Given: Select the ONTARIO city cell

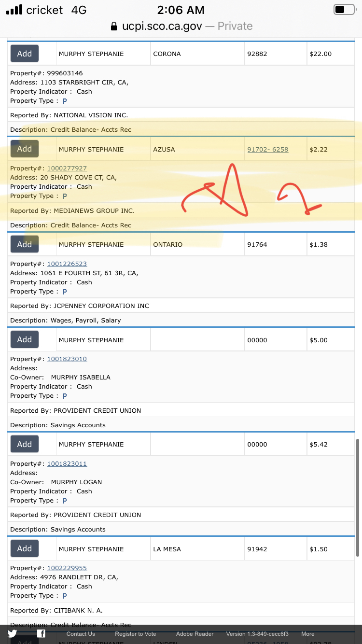Looking at the screenshot, I should click(x=197, y=244).
